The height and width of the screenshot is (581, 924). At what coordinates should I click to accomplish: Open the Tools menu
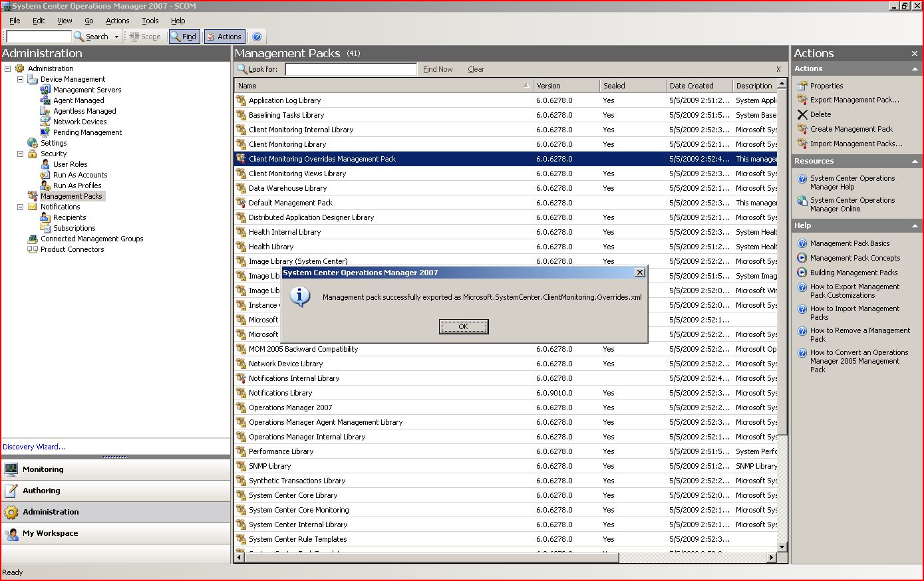click(150, 21)
